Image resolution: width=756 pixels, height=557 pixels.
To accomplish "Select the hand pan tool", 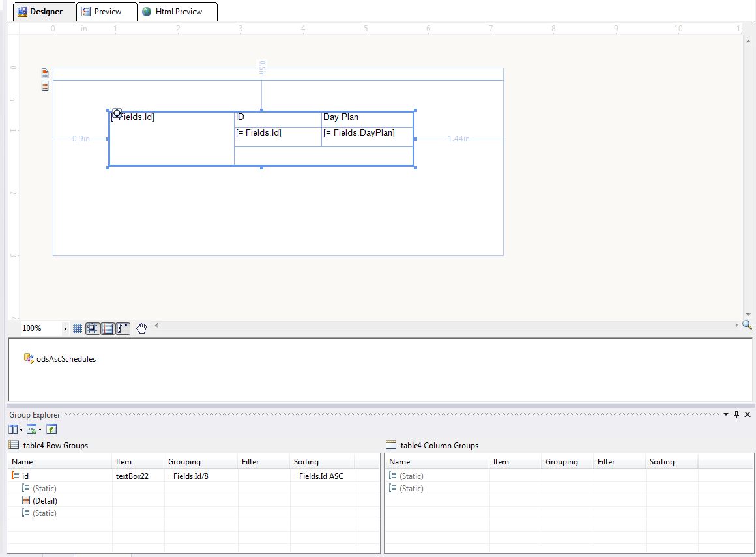I will point(141,328).
